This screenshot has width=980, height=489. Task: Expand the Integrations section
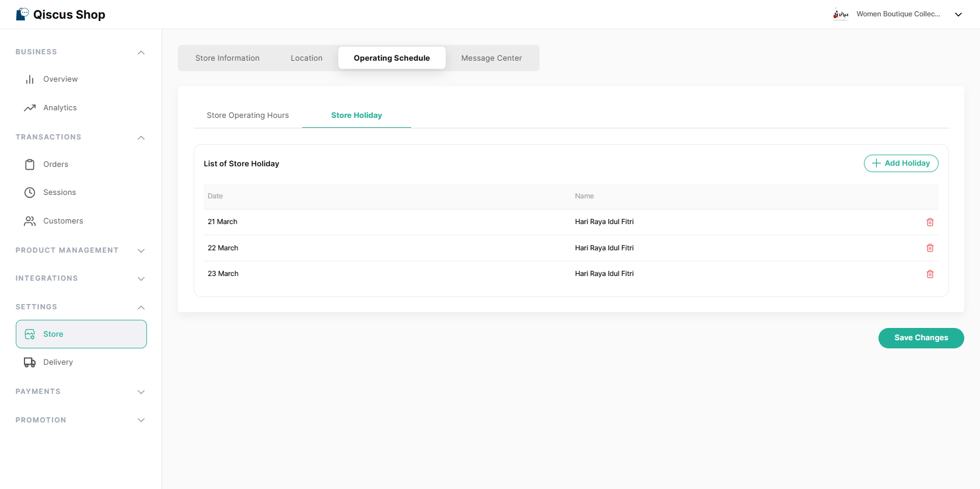pos(141,279)
